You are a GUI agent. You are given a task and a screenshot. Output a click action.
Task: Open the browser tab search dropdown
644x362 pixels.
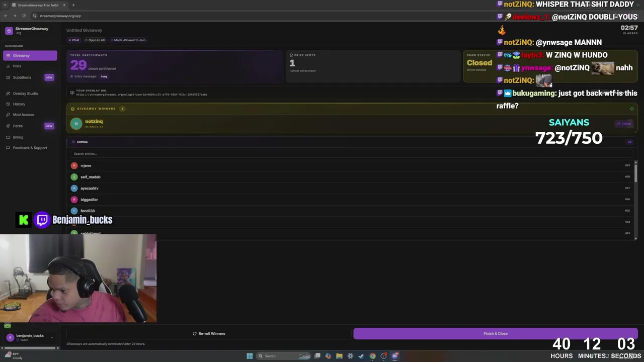pyautogui.click(x=5, y=5)
